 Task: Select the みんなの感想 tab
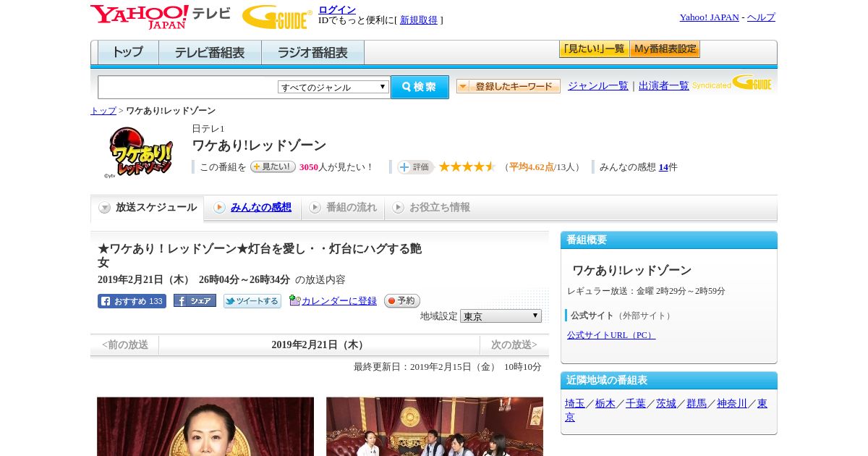point(252,208)
